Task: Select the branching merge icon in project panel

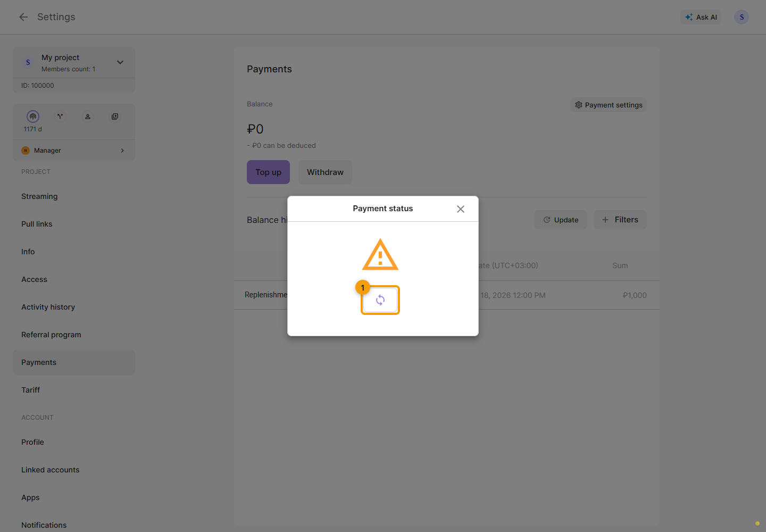Action: 60,117
